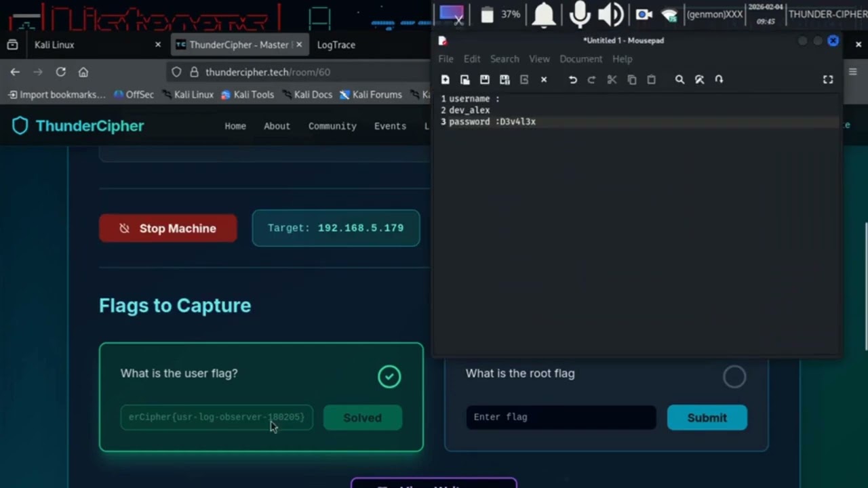Undo the last edit in Mousepad

(573, 79)
